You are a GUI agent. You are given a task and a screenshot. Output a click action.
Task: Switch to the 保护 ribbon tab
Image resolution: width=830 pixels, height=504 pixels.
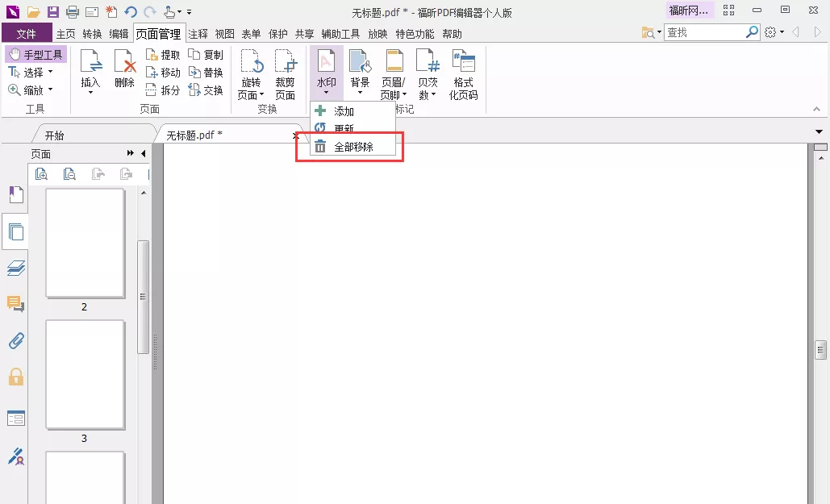[x=278, y=34]
